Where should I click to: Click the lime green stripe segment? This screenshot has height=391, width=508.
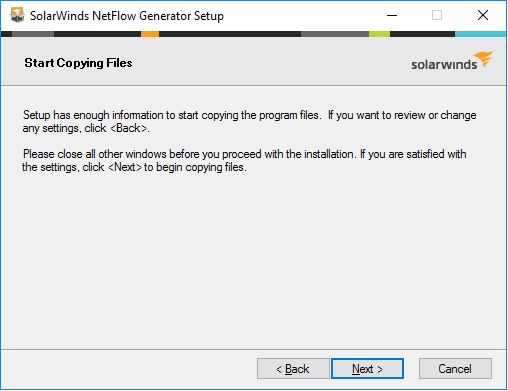379,34
